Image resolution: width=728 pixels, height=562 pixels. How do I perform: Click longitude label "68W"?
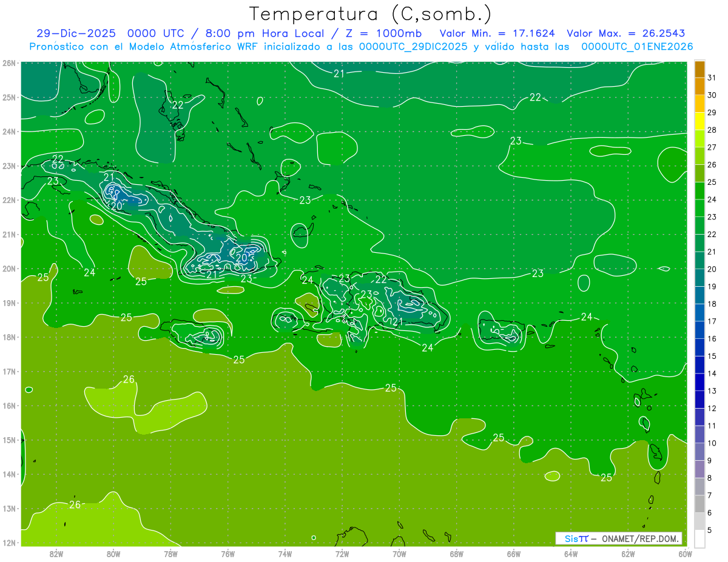[457, 554]
